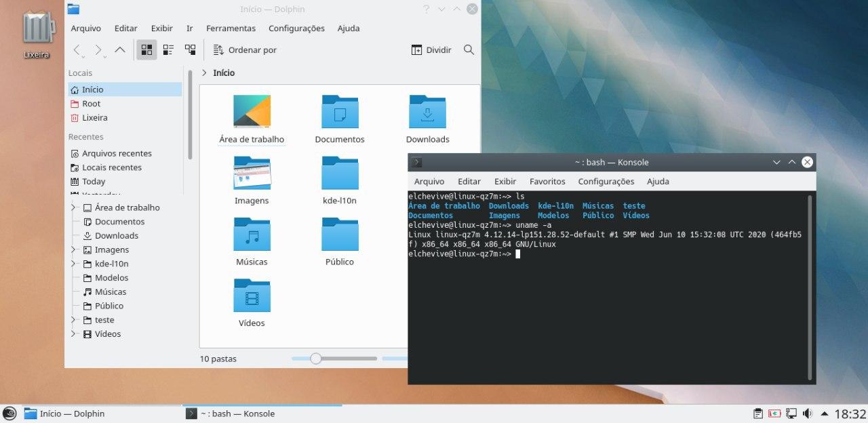Open Arquivo menu in Konsole

pyautogui.click(x=429, y=181)
